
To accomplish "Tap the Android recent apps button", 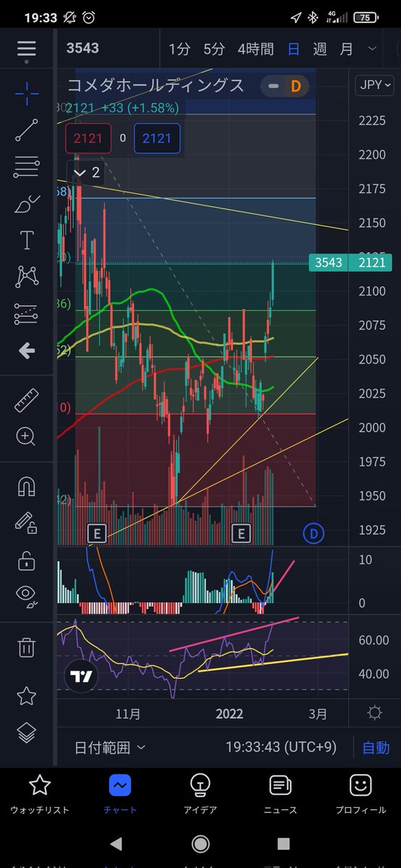I will point(283,843).
